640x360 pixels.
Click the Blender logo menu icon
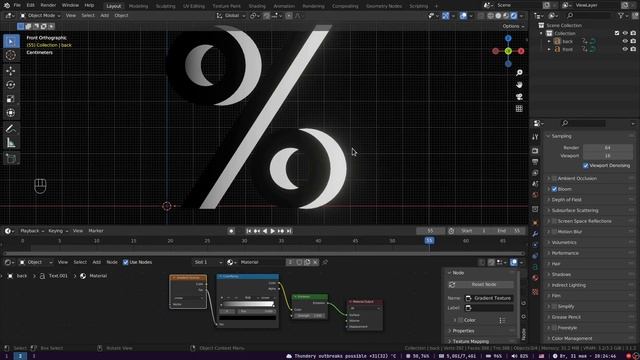[7, 5]
